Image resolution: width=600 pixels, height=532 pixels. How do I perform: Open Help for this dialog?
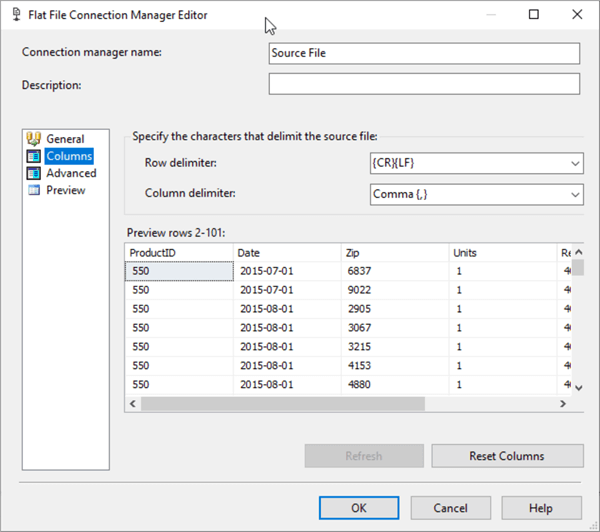click(x=541, y=508)
